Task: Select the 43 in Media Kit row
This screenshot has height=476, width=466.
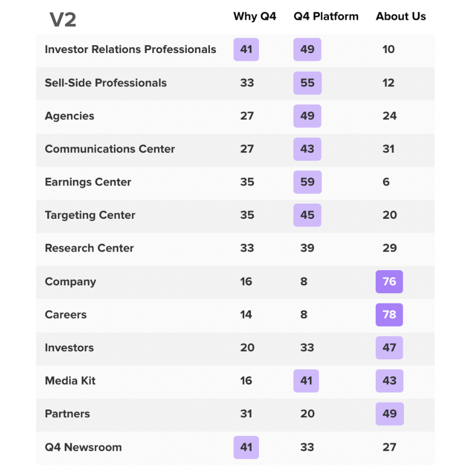Action: pyautogui.click(x=389, y=381)
